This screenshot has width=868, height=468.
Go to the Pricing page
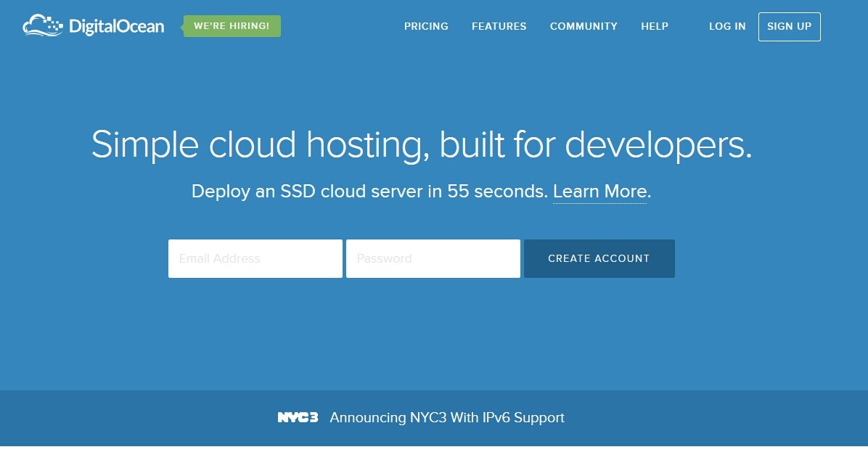426,27
